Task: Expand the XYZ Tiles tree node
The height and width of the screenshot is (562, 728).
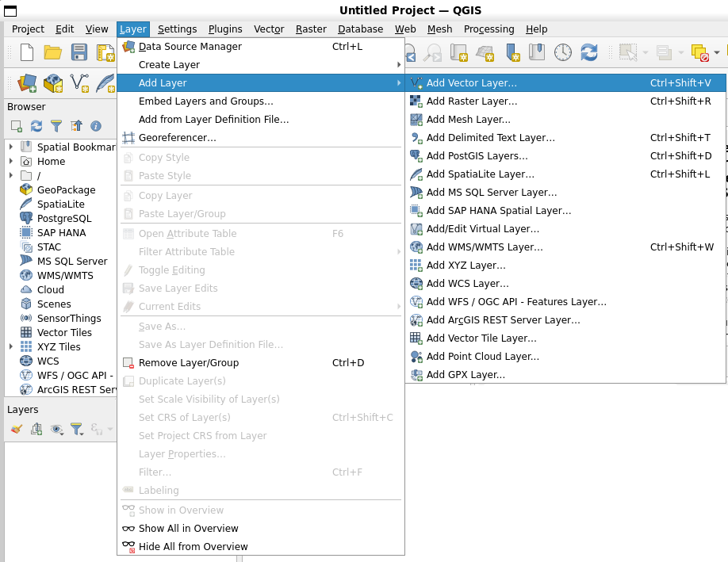Action: (11, 346)
